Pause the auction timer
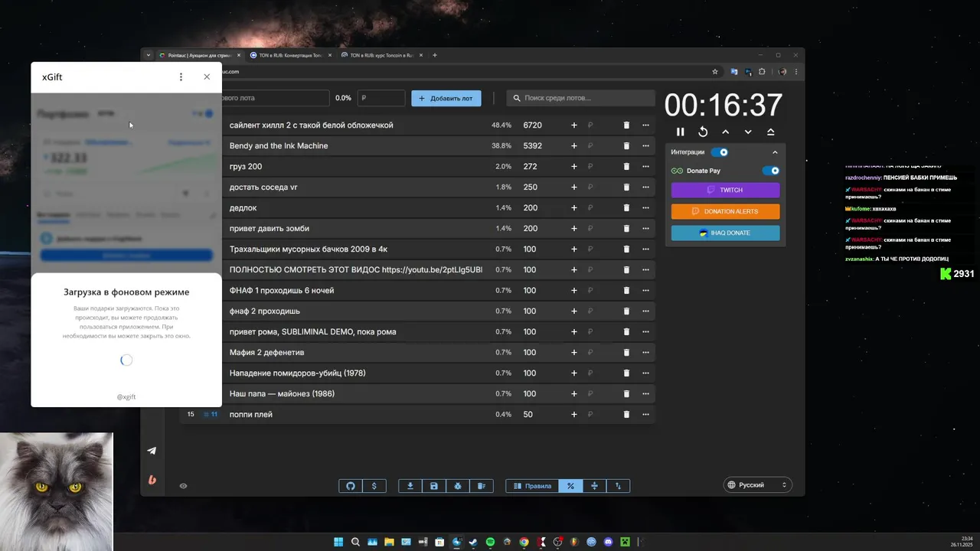980x551 pixels. [x=680, y=132]
